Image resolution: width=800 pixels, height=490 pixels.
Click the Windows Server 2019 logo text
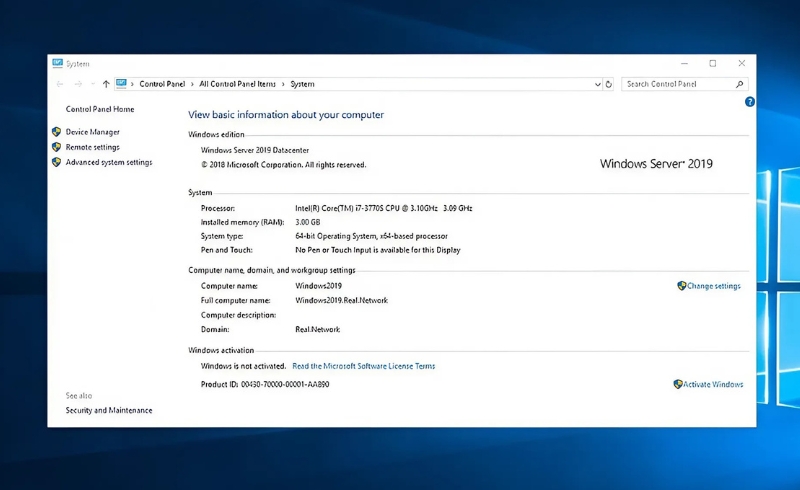coord(656,164)
